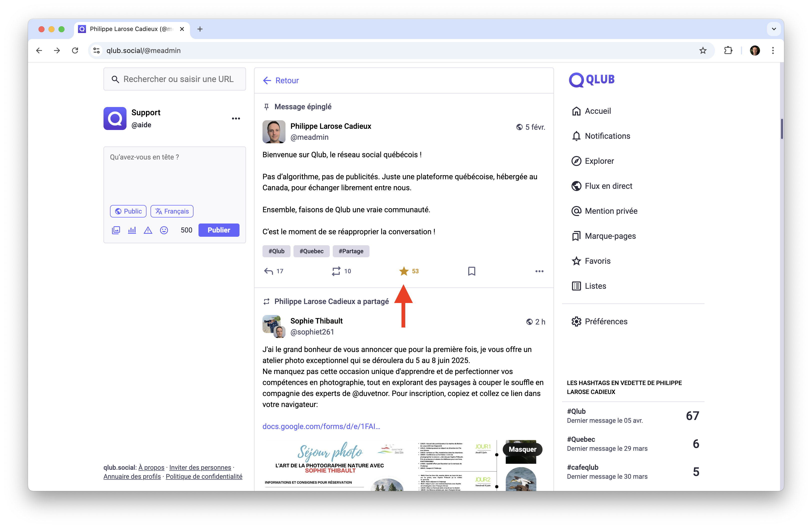
Task: Open the emoji picker in composer
Action: tap(164, 230)
